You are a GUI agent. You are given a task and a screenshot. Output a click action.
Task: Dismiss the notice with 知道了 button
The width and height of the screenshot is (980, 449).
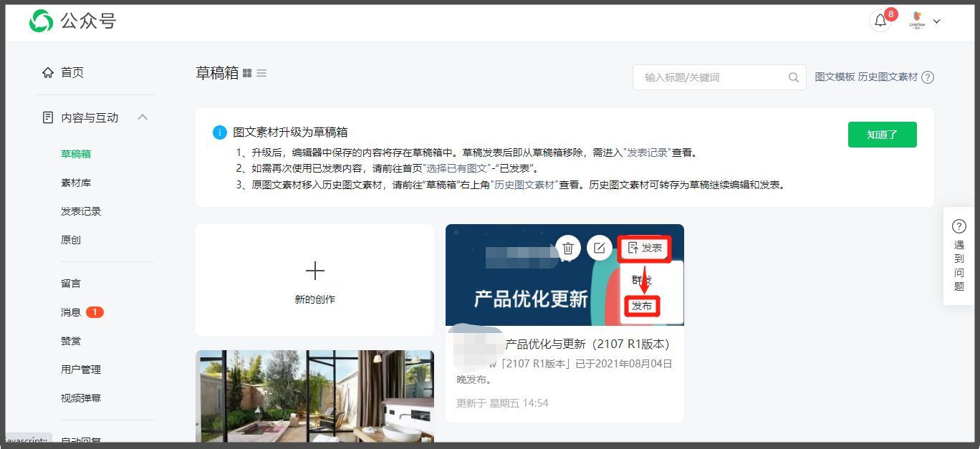(x=882, y=135)
